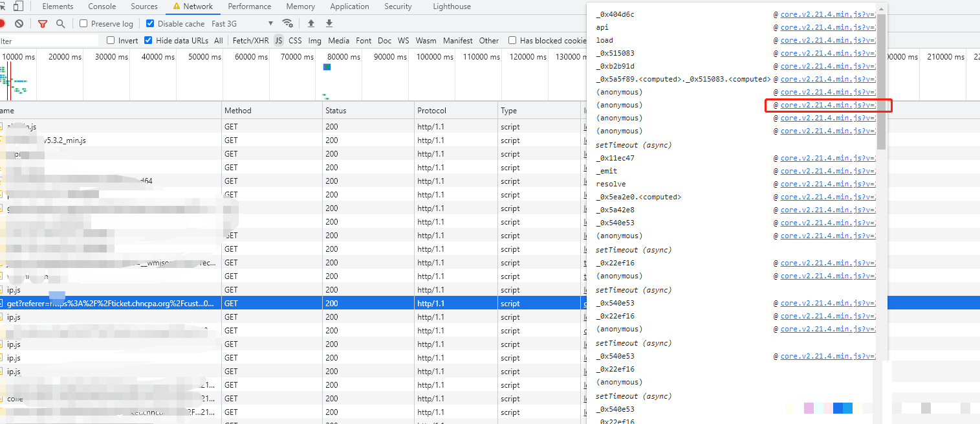Stop recording with the red record button

tap(2, 23)
